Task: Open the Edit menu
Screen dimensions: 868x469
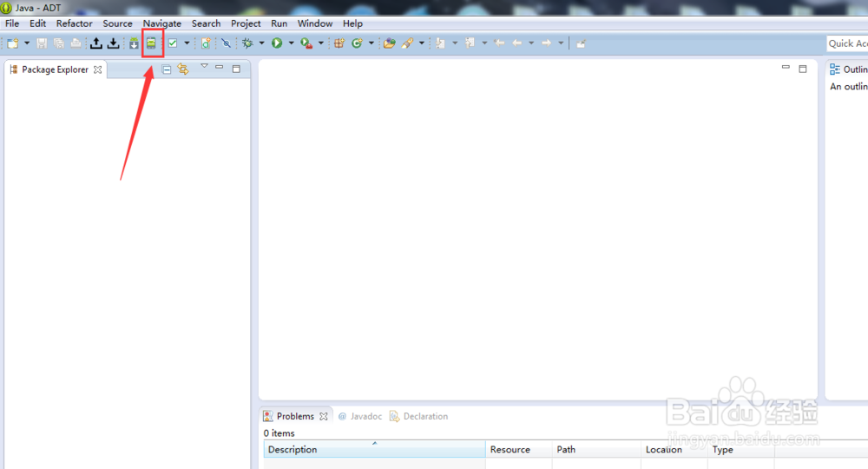Action: 37,23
